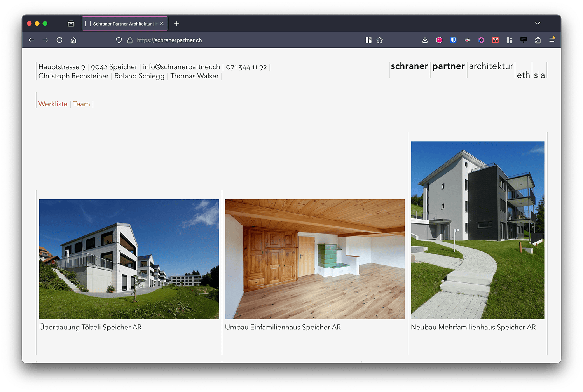Open the Team page link
The height and width of the screenshot is (392, 583).
coord(81,104)
